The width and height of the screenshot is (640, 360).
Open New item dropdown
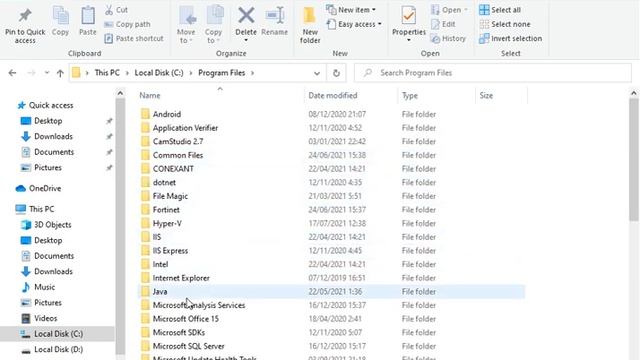(351, 10)
